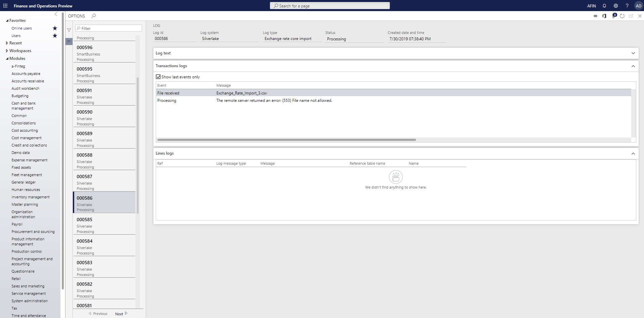The width and height of the screenshot is (644, 318).
Task: Open the Accounts payable module
Action: click(26, 74)
